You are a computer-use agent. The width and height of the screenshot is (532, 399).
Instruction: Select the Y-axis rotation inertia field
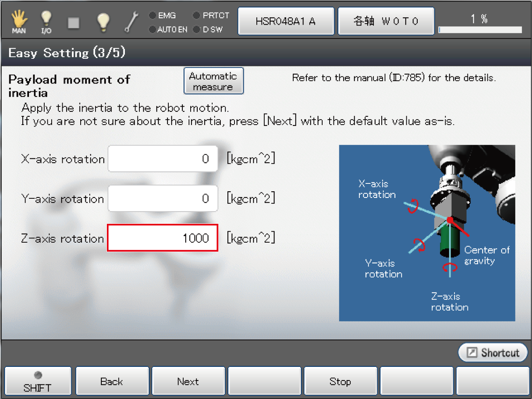(163, 198)
